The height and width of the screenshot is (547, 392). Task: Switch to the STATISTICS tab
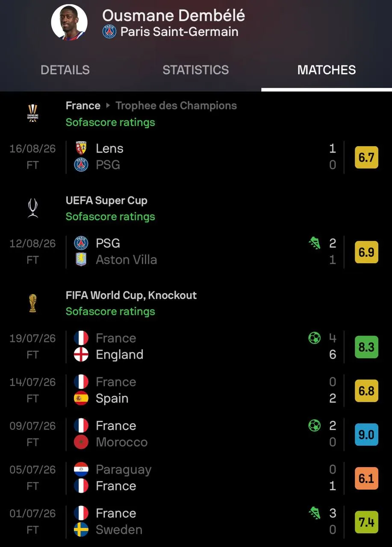195,70
